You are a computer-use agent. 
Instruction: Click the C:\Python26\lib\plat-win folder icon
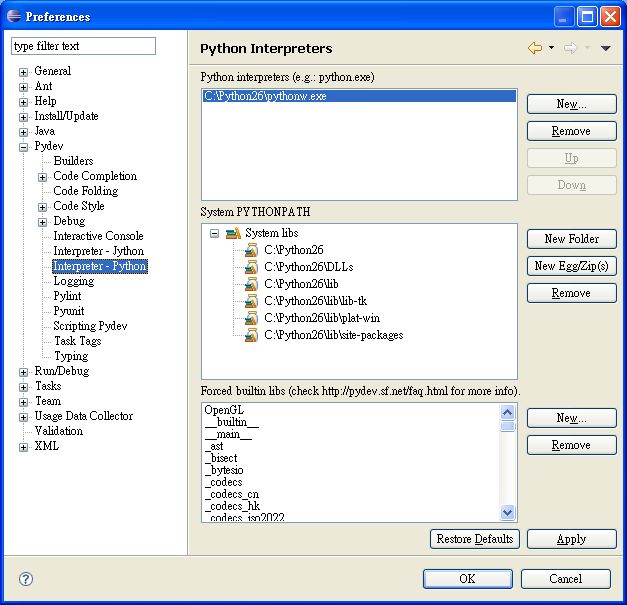coord(251,318)
